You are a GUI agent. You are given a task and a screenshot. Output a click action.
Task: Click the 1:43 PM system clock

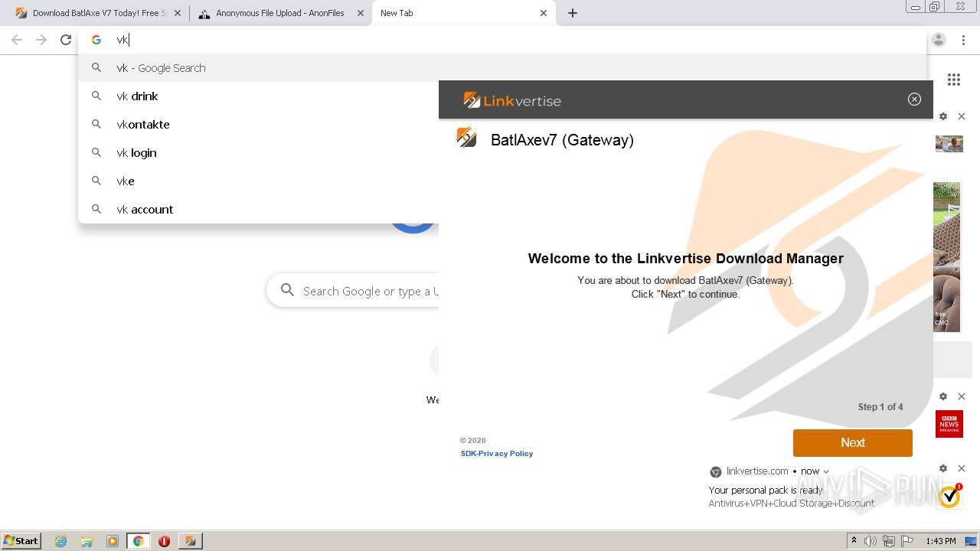941,541
